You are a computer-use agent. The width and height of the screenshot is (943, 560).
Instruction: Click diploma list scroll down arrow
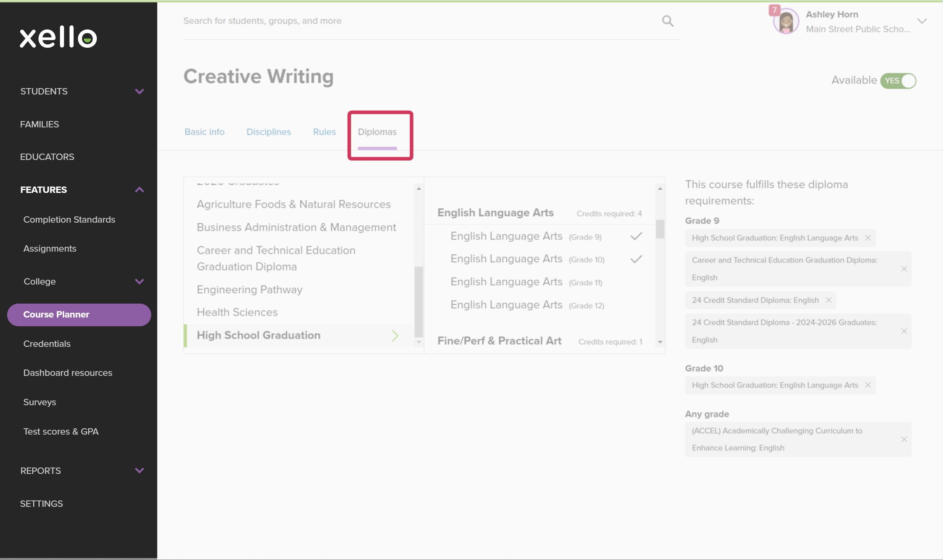click(419, 342)
